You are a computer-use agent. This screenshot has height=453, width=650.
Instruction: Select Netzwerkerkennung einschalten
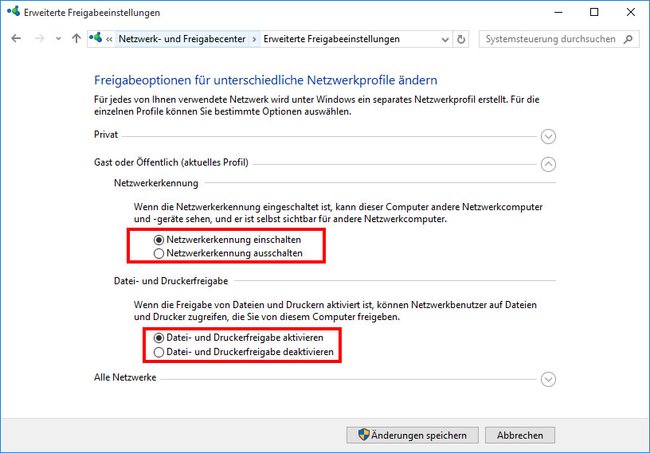(x=227, y=240)
